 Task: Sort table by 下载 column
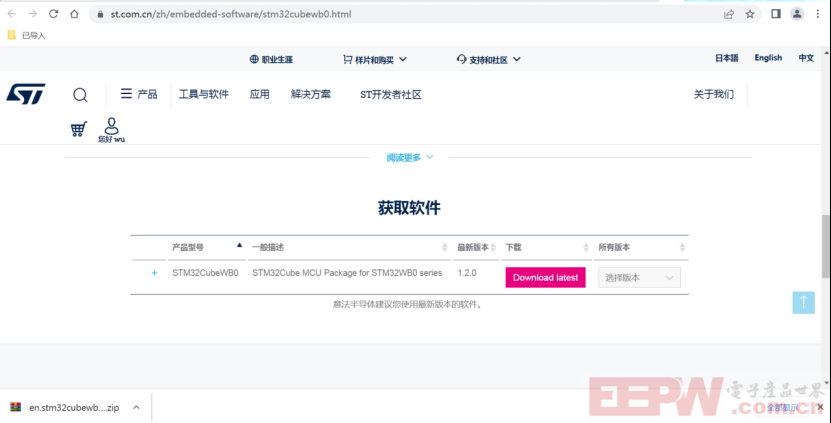(547, 247)
